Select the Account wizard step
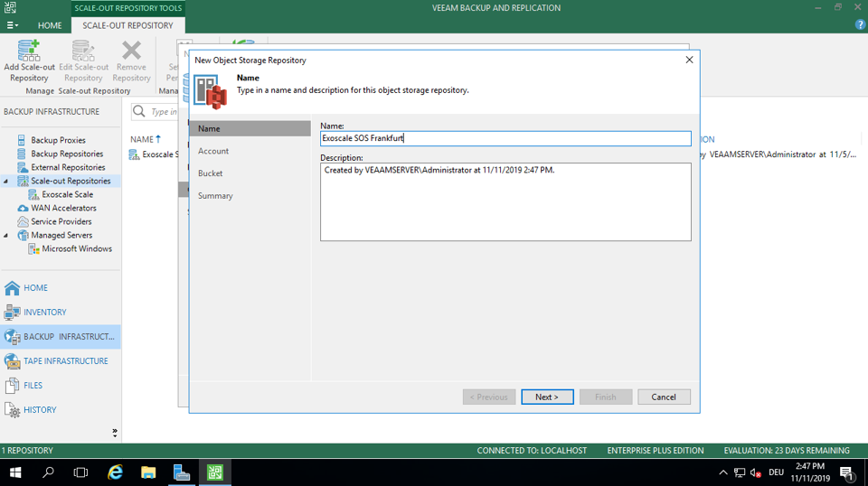The width and height of the screenshot is (868, 486). coord(213,151)
